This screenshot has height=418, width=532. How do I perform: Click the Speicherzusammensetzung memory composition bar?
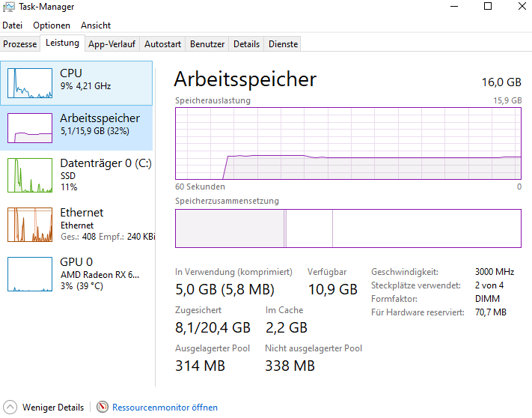(348, 228)
